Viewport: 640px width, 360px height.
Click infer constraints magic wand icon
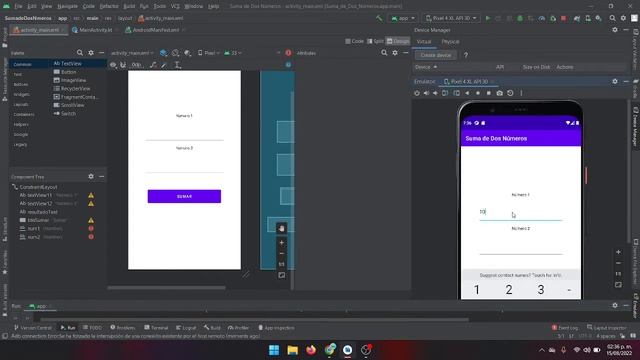164,65
